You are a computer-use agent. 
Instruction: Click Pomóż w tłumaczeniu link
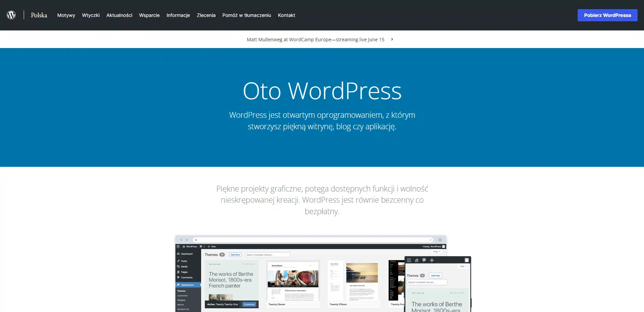coord(247,15)
